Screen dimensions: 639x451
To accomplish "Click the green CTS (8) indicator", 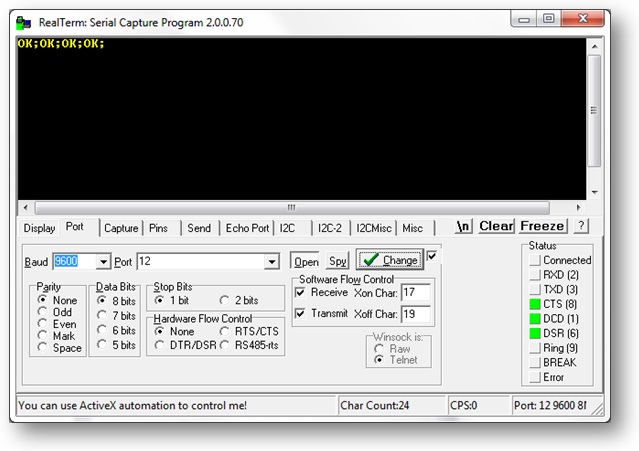I will (x=535, y=304).
